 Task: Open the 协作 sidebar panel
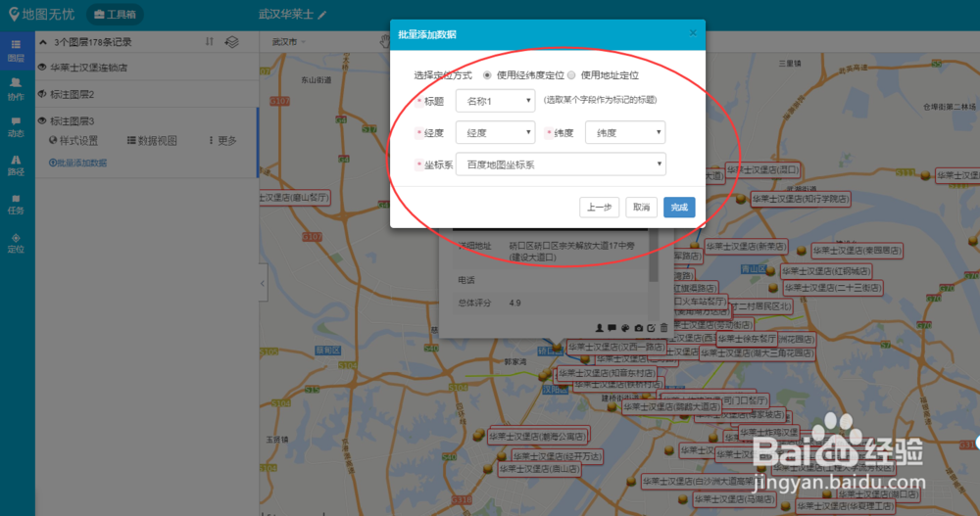click(17, 89)
